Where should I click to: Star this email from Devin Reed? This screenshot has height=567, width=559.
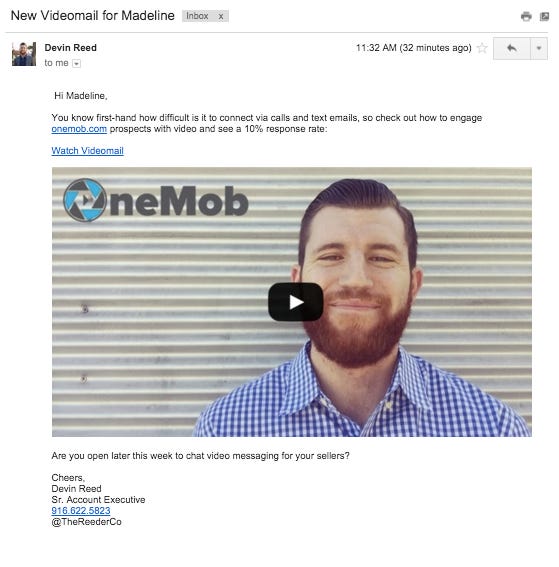pos(482,48)
